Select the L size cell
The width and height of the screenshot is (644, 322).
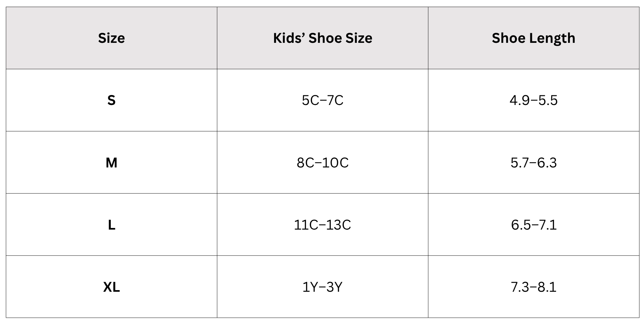[111, 224]
